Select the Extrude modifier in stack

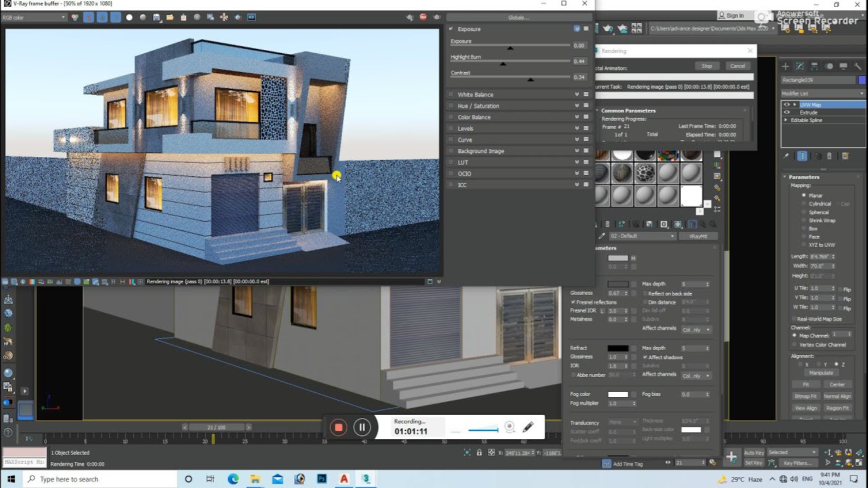click(808, 113)
